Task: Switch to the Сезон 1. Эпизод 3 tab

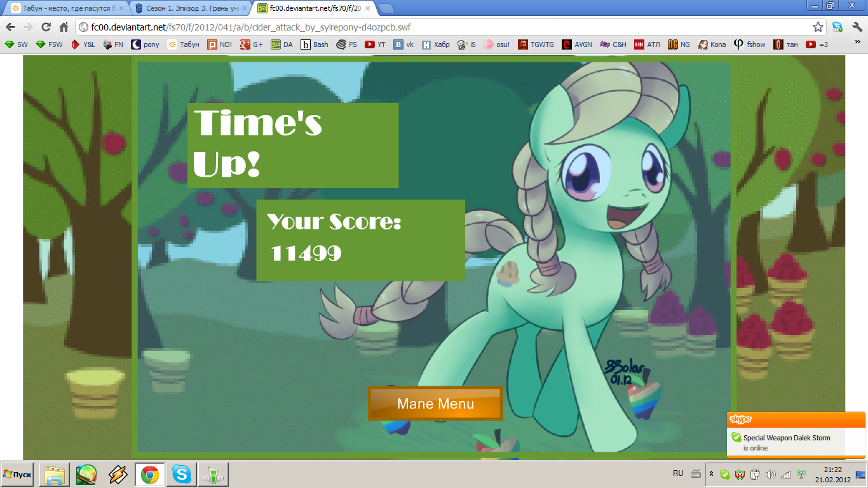Action: pyautogui.click(x=190, y=9)
